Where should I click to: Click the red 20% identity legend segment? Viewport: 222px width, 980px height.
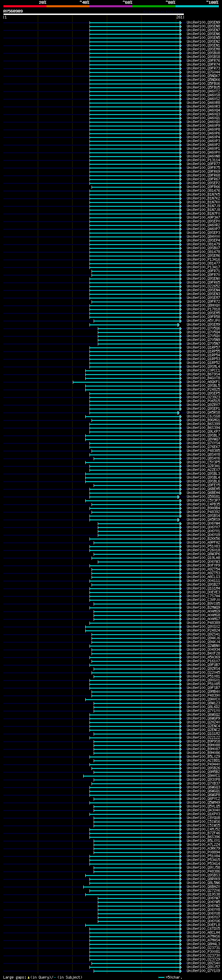pos(25,6)
